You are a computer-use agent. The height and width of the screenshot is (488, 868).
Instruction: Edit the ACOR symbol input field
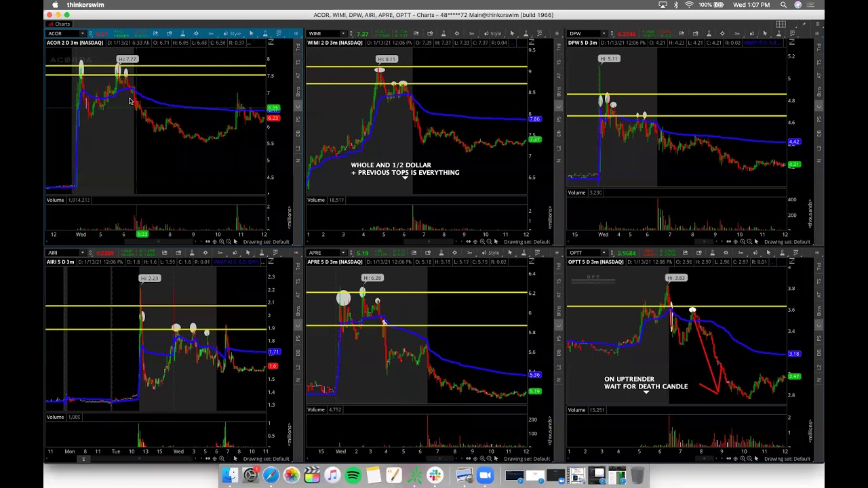[x=62, y=33]
